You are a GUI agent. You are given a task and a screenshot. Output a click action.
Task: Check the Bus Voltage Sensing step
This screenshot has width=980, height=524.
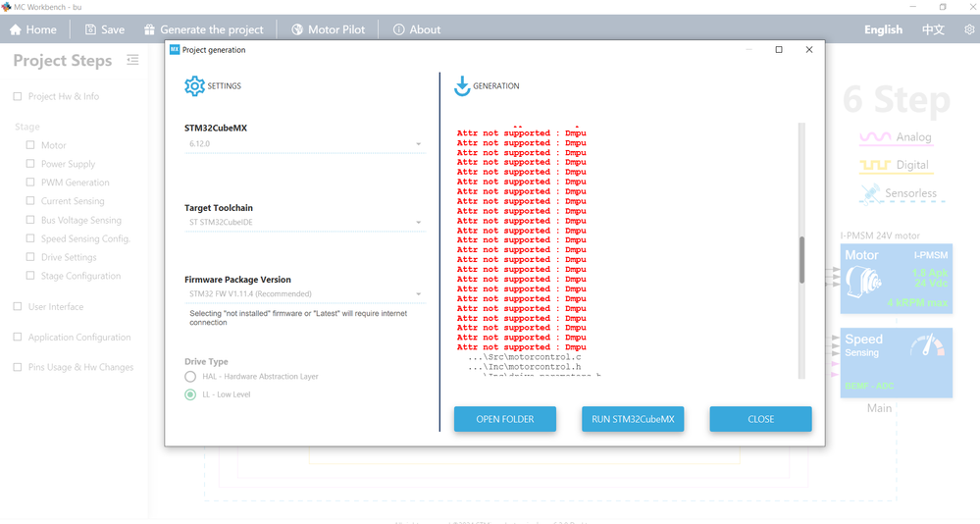click(30, 220)
